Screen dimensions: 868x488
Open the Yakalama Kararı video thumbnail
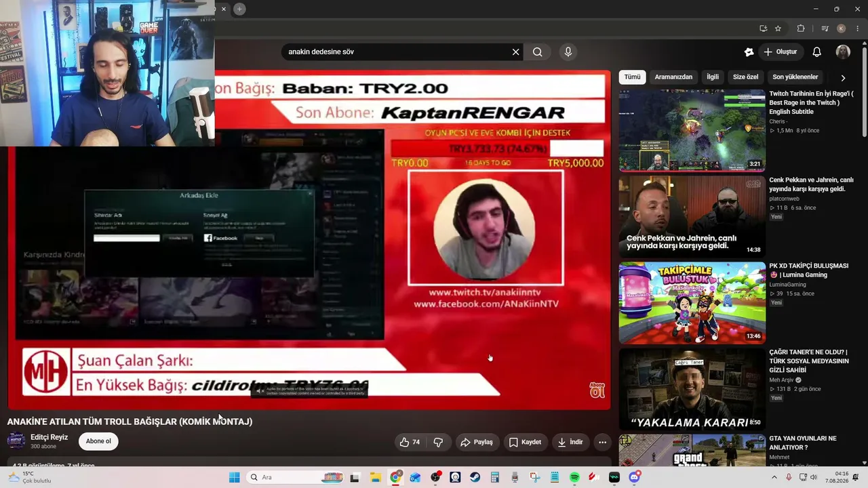[x=692, y=388]
